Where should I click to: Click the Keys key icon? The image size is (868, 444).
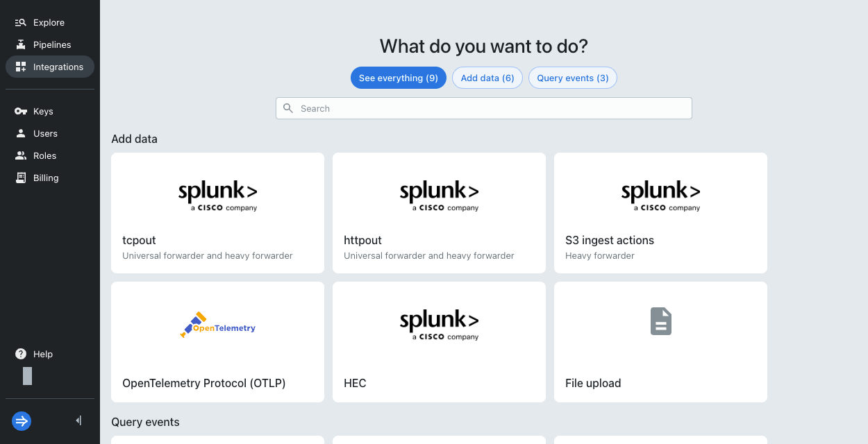(x=21, y=111)
